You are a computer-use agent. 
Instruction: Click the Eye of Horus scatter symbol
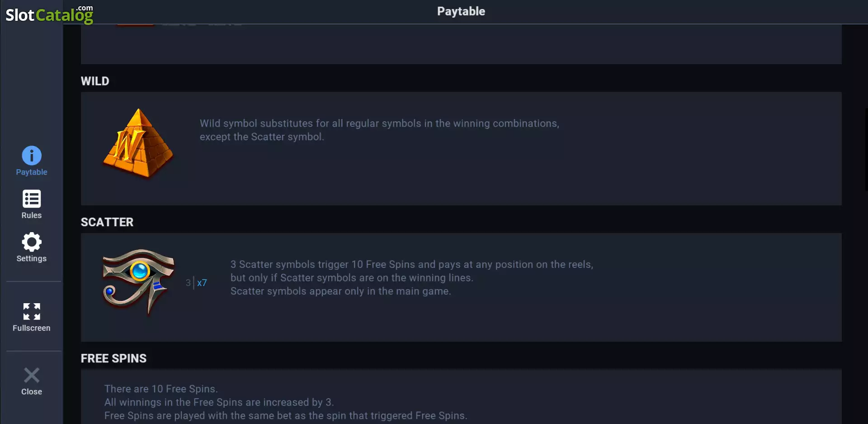[x=138, y=282]
